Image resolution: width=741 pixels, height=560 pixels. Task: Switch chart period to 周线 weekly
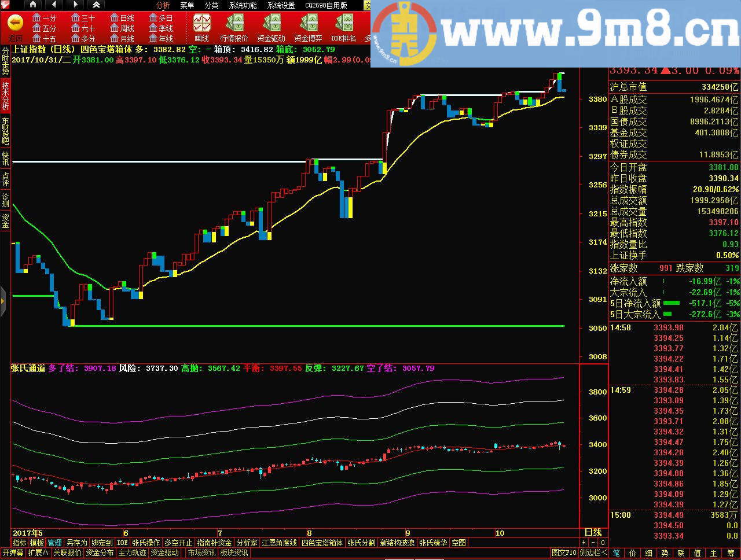(x=122, y=28)
